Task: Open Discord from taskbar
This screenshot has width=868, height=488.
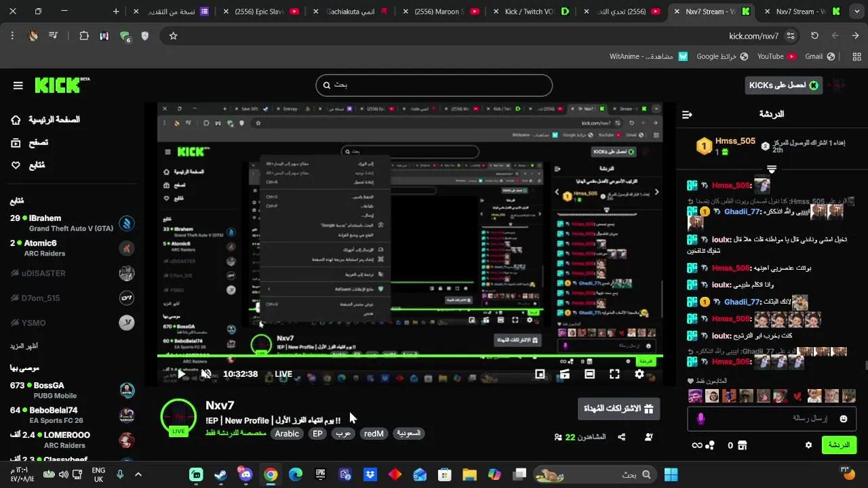Action: 245,474
